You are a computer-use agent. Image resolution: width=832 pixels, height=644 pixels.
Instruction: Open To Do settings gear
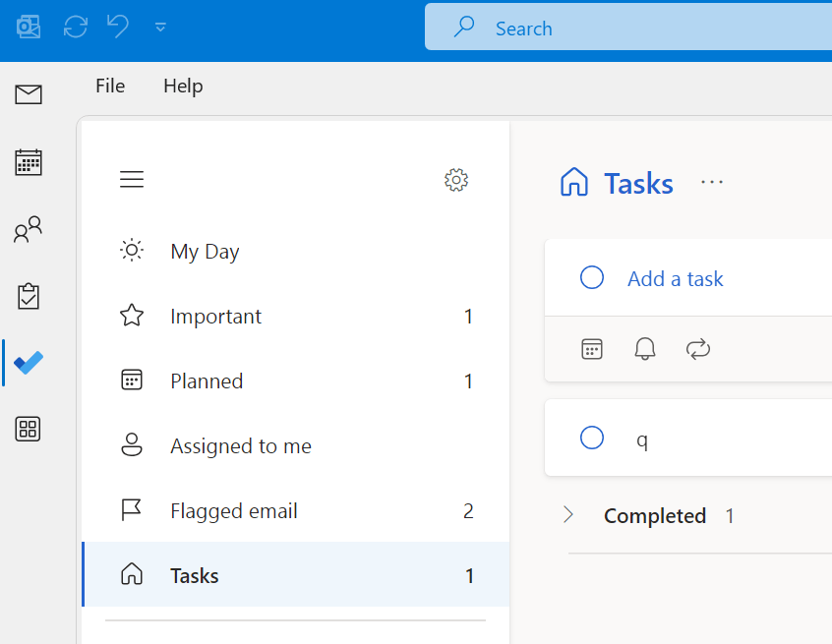[456, 179]
